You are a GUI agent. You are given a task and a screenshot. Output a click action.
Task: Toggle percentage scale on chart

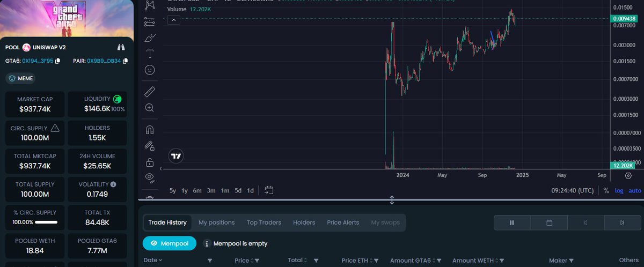pyautogui.click(x=606, y=190)
